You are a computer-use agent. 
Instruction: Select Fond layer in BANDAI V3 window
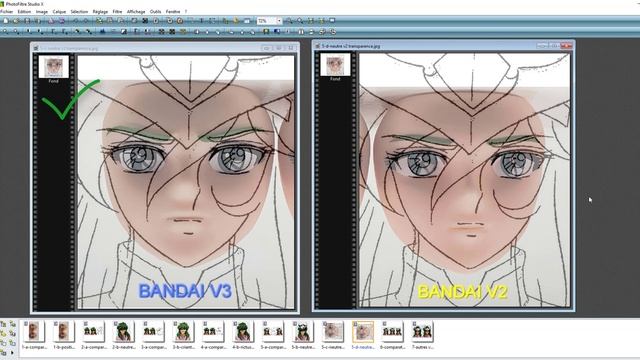53,69
